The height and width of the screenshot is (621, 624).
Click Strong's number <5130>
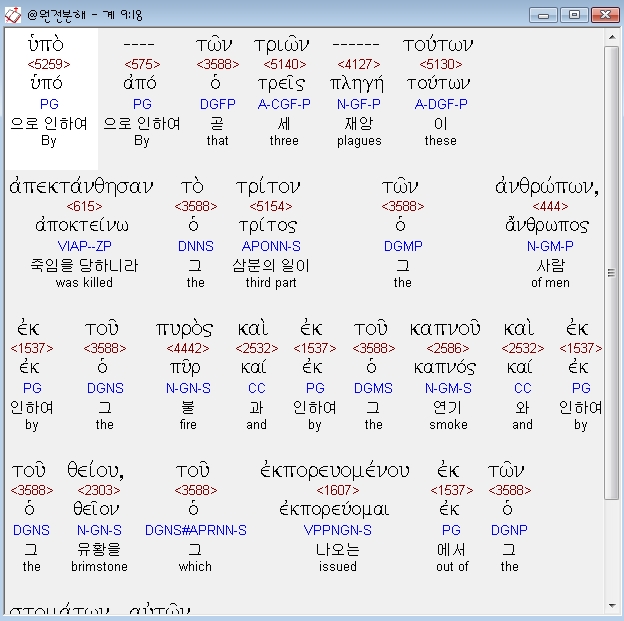coord(441,64)
